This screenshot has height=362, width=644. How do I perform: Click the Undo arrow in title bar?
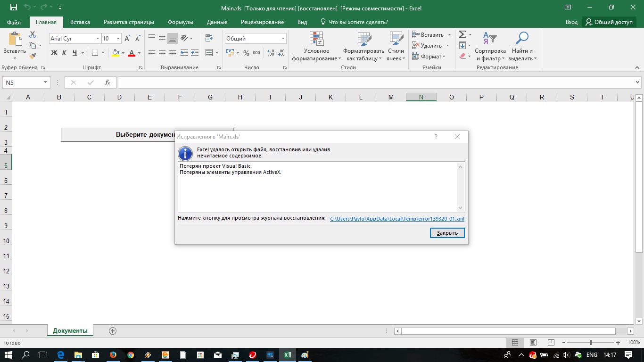coord(27,8)
